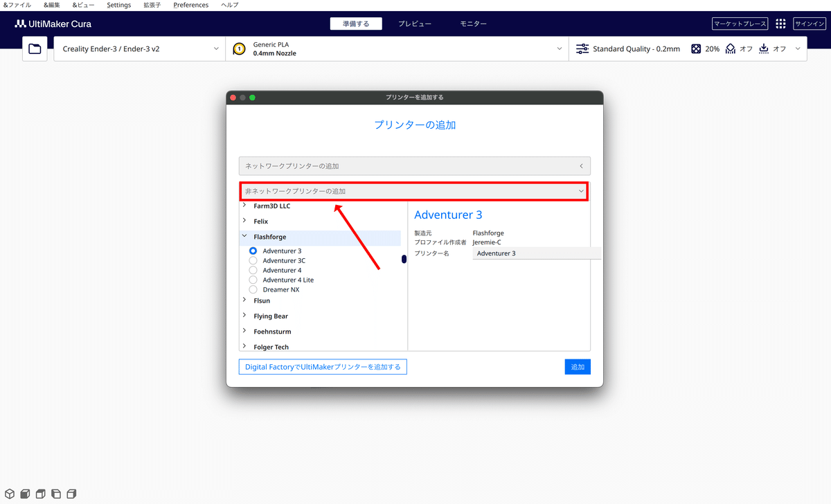Expand the Flying Bear manufacturer group

coord(244,316)
